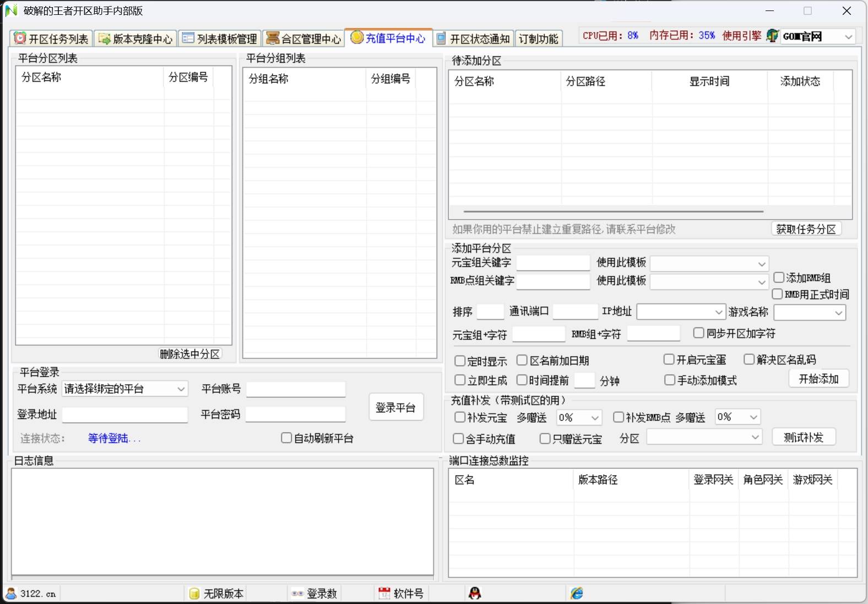Open the 补发元宝 多赠送 percentage dropdown
868x604 pixels.
point(579,417)
